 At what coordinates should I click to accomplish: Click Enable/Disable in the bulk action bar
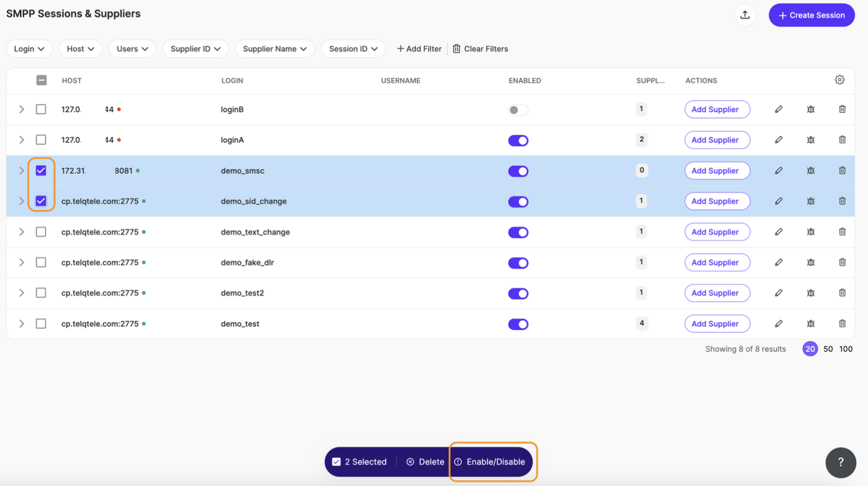tap(490, 462)
